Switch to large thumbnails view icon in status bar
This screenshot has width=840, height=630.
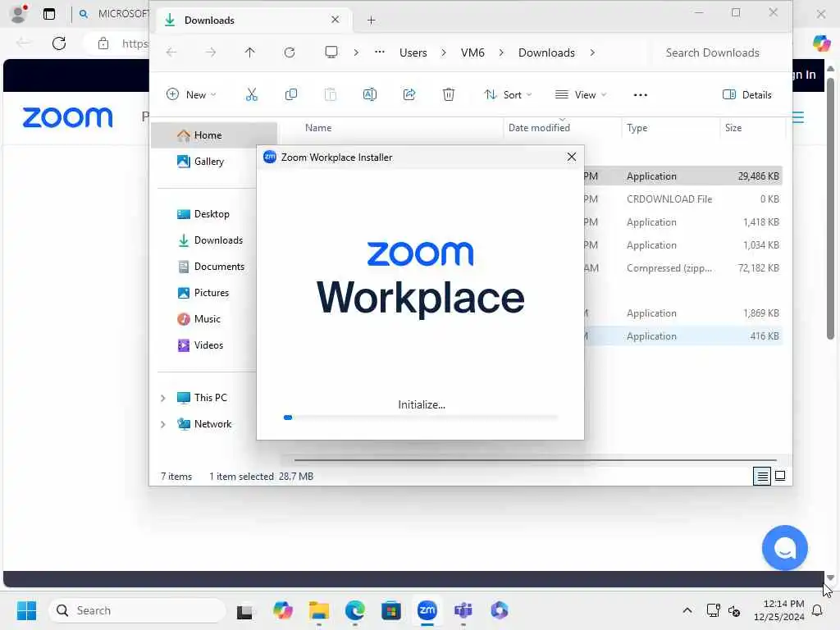point(780,476)
